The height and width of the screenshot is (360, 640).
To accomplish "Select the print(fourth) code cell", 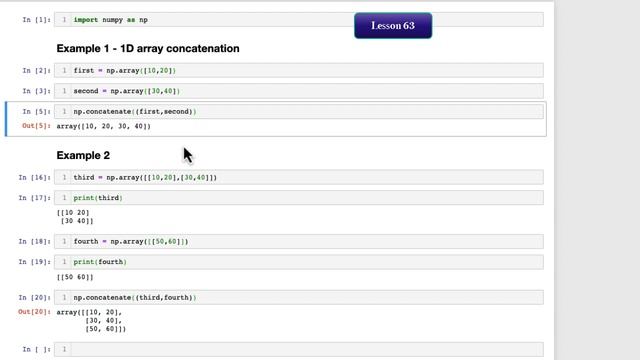I will [x=299, y=262].
